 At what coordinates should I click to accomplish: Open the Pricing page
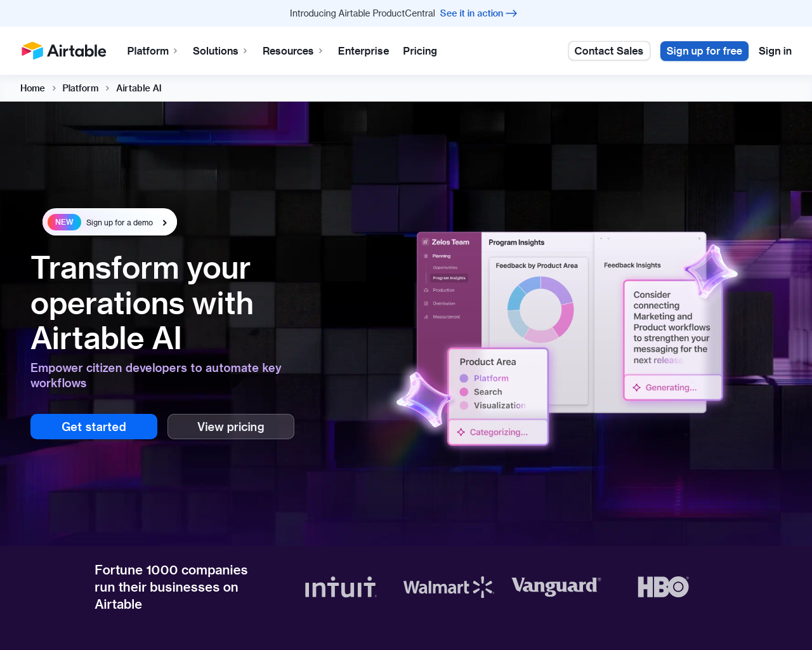[x=420, y=51]
